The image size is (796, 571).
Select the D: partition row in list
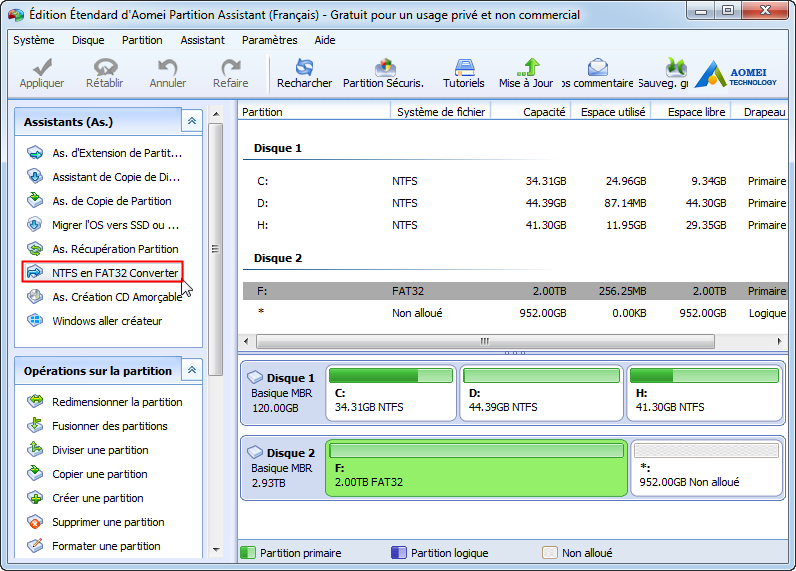[515, 203]
